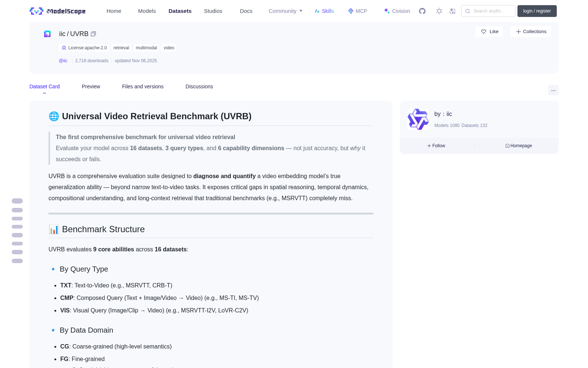Open the Files and versions tab

[x=143, y=86]
